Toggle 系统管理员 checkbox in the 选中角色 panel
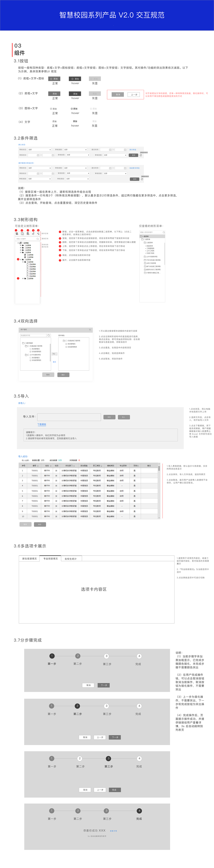The image size is (214, 868). (66, 344)
